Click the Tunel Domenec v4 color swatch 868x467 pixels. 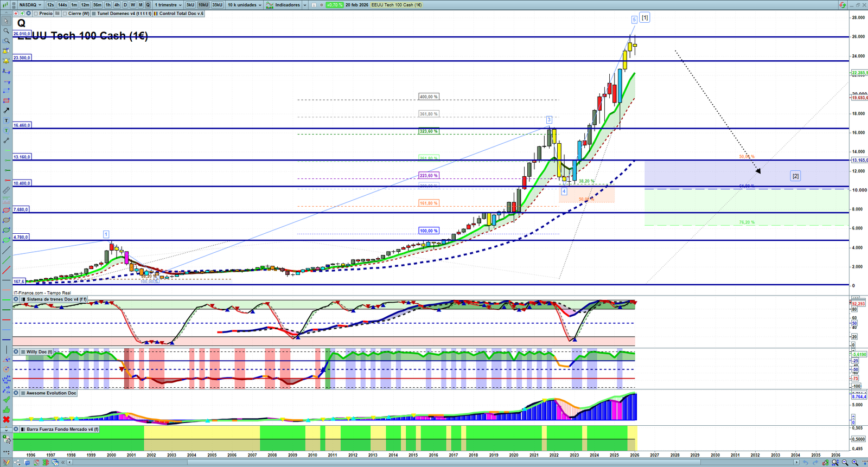tap(94, 14)
